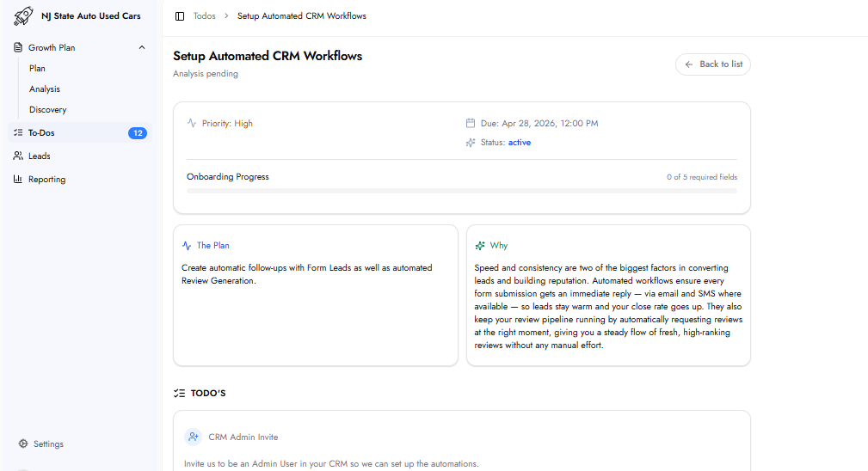Open the Reporting menu item

click(46, 180)
